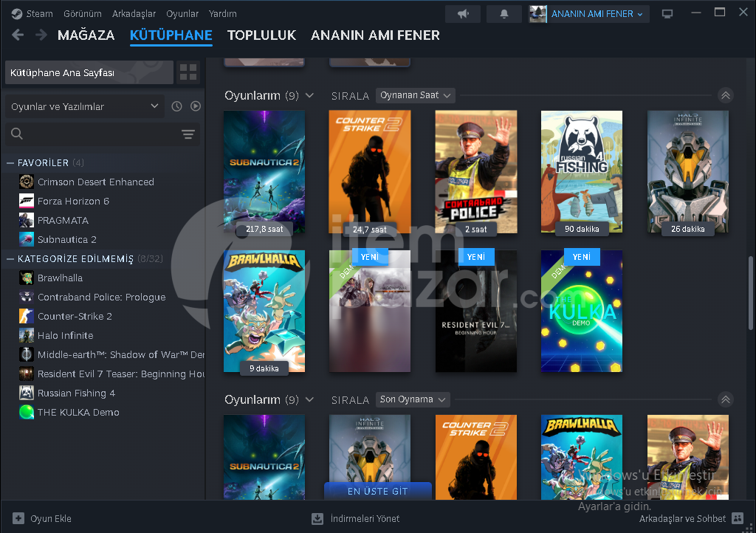The image size is (756, 533).
Task: Open the Görünüm menu
Action: click(83, 14)
